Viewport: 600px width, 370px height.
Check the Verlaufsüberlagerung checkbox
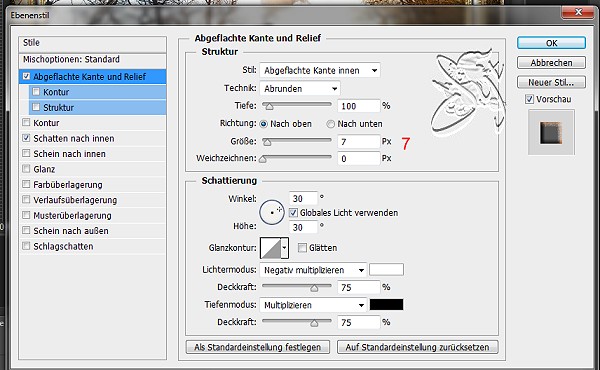point(26,200)
